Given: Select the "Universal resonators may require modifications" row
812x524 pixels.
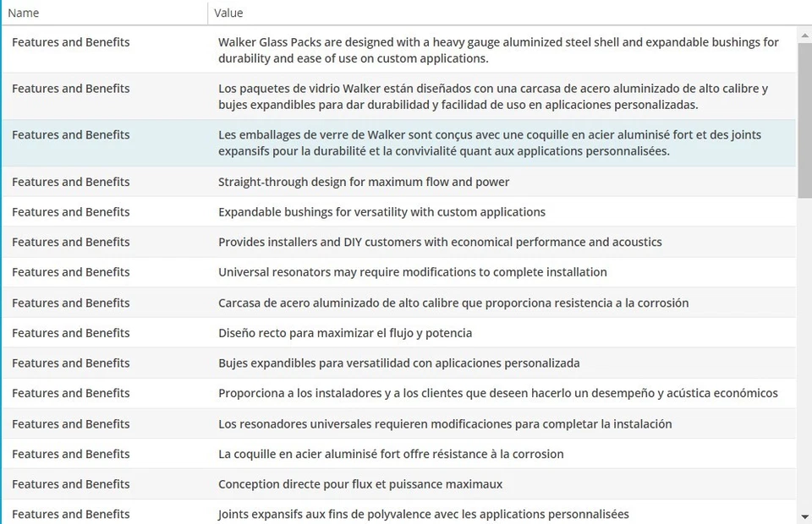Looking at the screenshot, I should coord(413,272).
